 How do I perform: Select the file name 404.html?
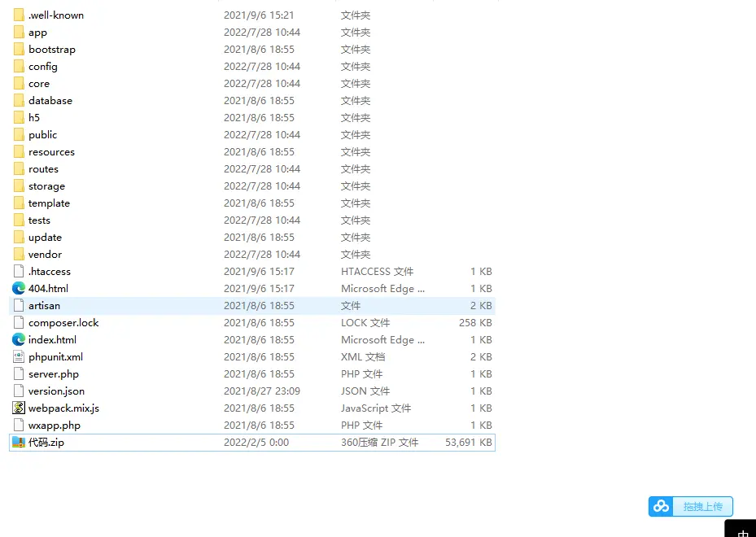click(48, 288)
